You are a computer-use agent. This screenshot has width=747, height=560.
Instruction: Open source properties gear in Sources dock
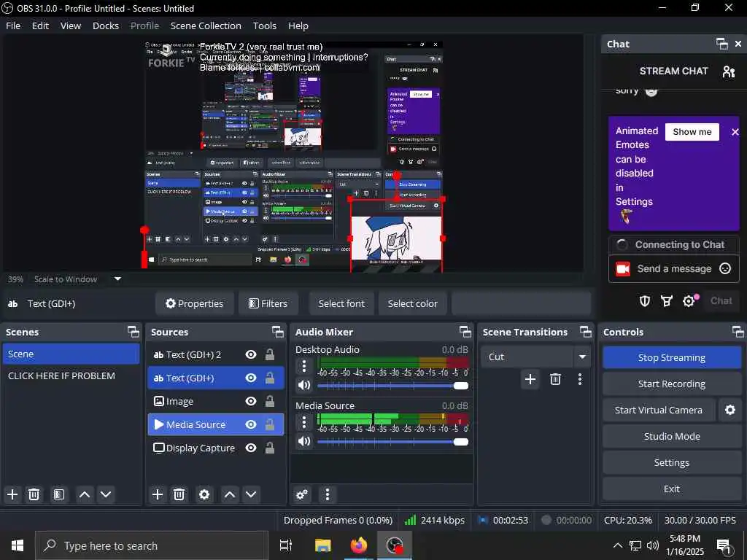point(204,494)
